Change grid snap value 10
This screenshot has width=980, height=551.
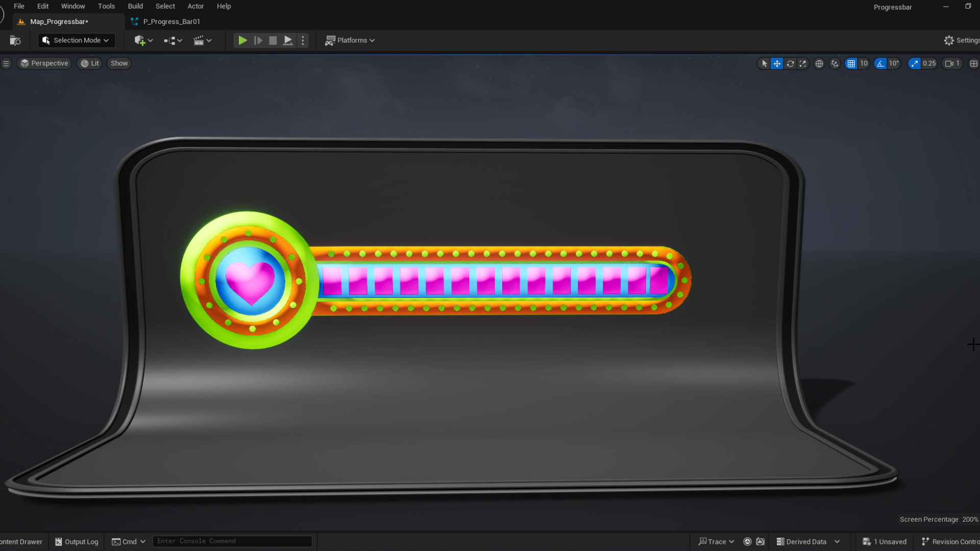coord(864,64)
